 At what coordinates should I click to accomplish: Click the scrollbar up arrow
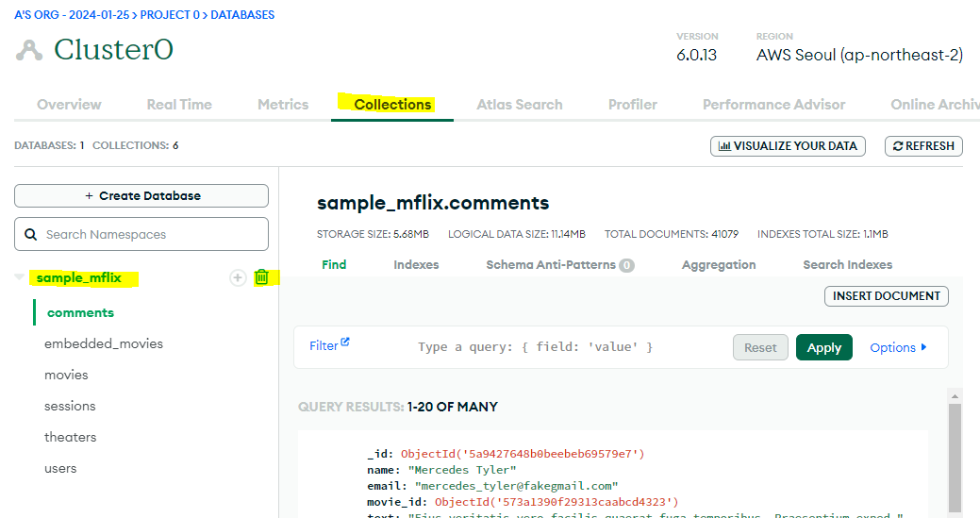pyautogui.click(x=955, y=396)
